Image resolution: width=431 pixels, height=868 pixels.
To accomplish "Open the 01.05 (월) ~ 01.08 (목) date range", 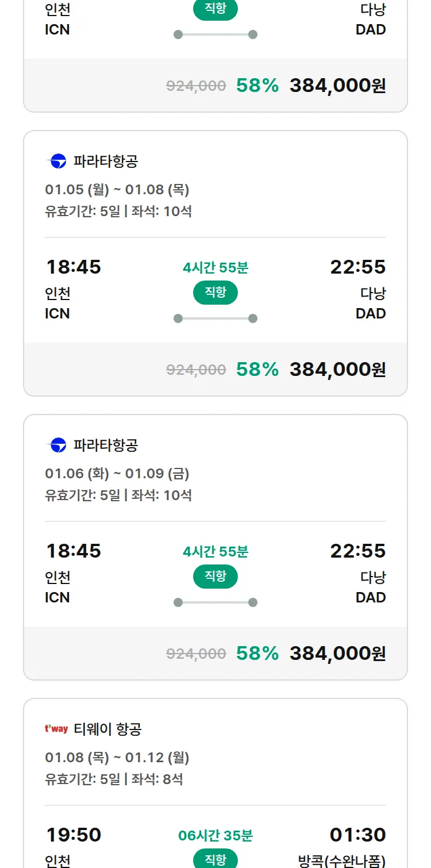I will 117,190.
